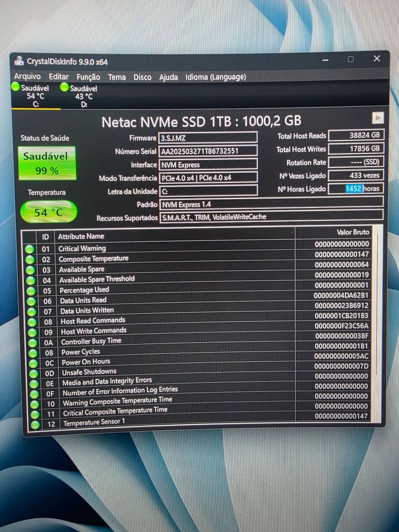
Task: Click raw value 0000000F23C56A
Action: point(341,325)
